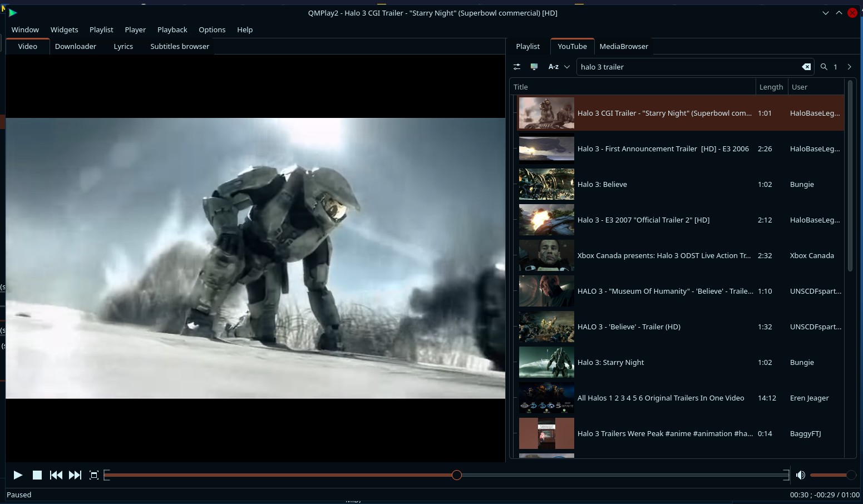Open the Player menu
This screenshot has width=863, height=504.
[x=135, y=29]
